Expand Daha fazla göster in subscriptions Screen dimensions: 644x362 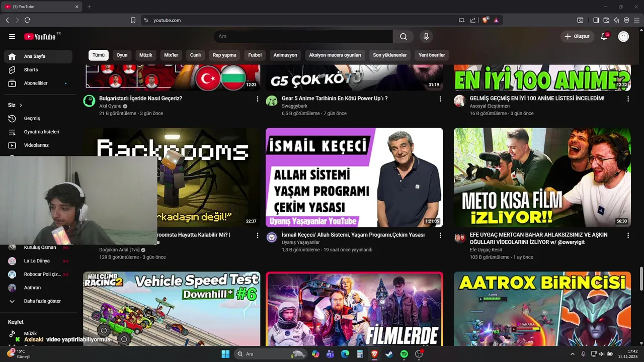[38, 301]
